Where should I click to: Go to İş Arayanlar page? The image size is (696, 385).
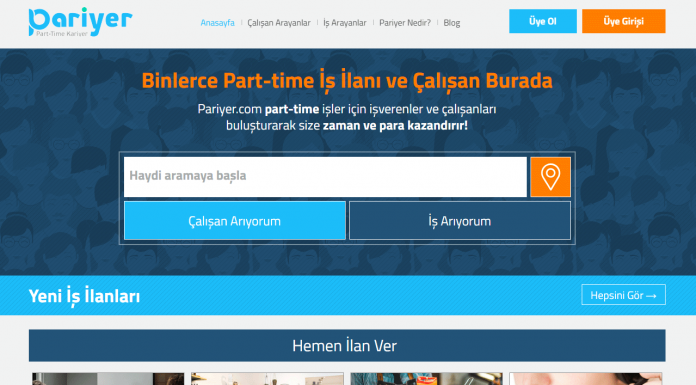pyautogui.click(x=345, y=23)
